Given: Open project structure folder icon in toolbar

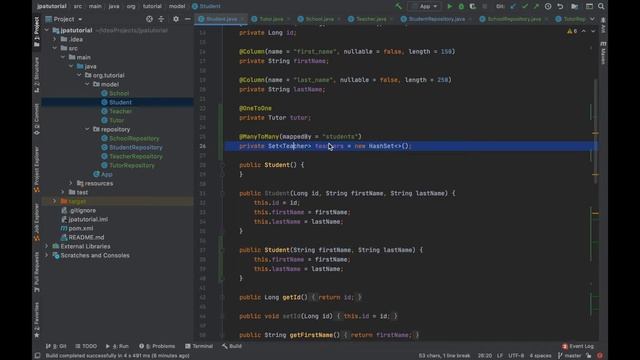Looking at the screenshot, I should (574, 6).
